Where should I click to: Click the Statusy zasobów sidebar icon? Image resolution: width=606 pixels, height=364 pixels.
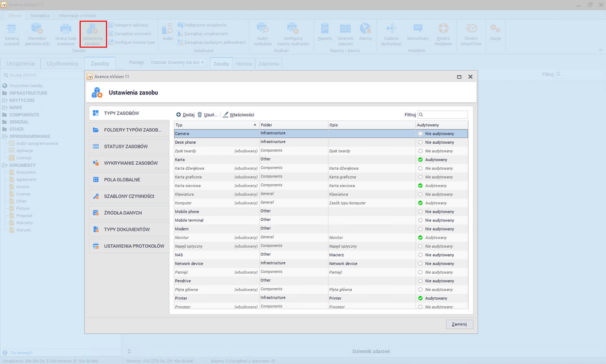(x=96, y=146)
